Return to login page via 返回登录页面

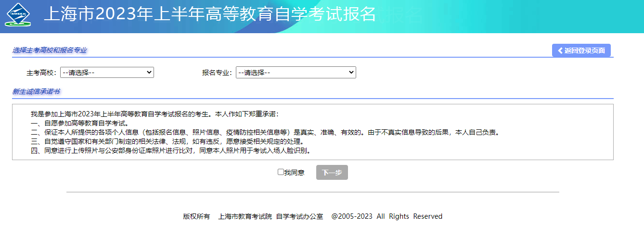[581, 50]
